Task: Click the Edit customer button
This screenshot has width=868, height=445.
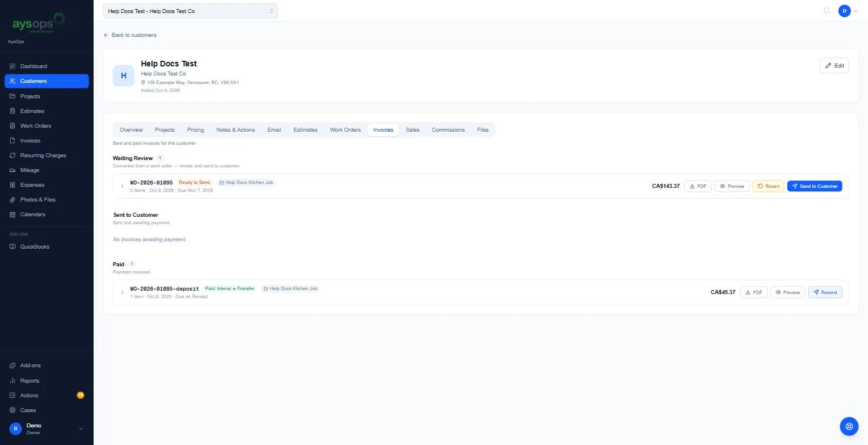Action: [x=834, y=66]
